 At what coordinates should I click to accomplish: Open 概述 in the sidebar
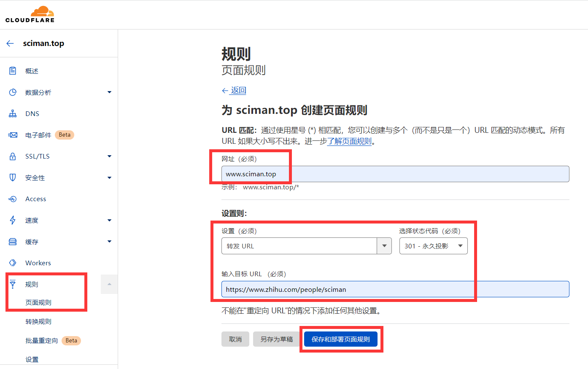(32, 71)
